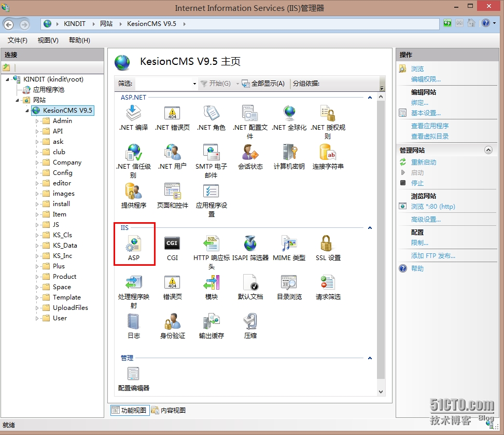This screenshot has width=504, height=435.
Task: Click 停止 website action
Action: coord(417,183)
